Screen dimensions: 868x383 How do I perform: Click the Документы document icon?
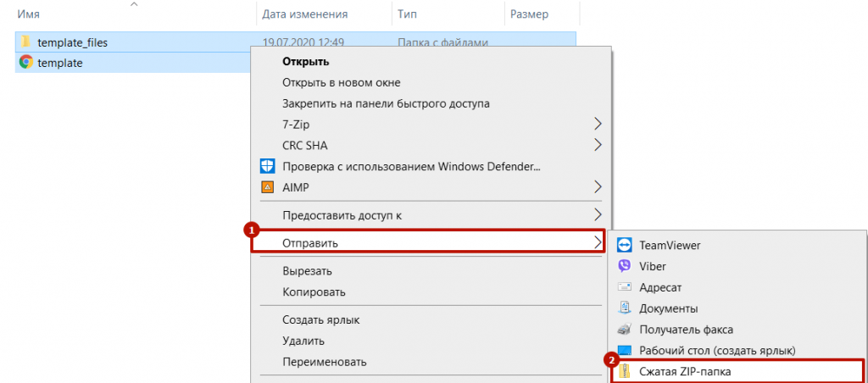pyautogui.click(x=625, y=308)
